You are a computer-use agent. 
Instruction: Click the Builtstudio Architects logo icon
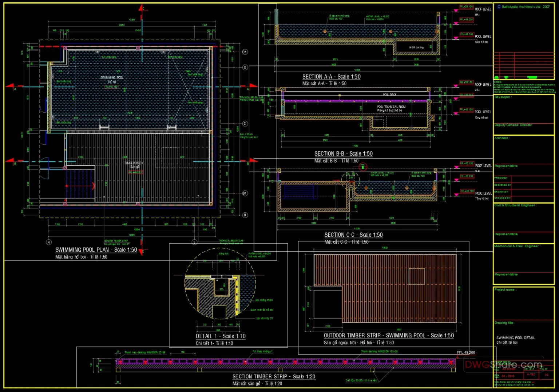[x=499, y=6]
